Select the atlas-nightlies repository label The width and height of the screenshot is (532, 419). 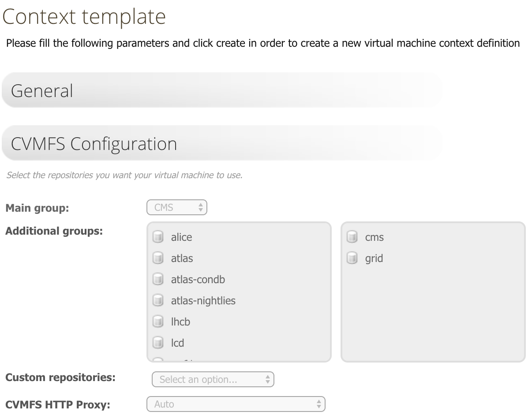(x=203, y=301)
